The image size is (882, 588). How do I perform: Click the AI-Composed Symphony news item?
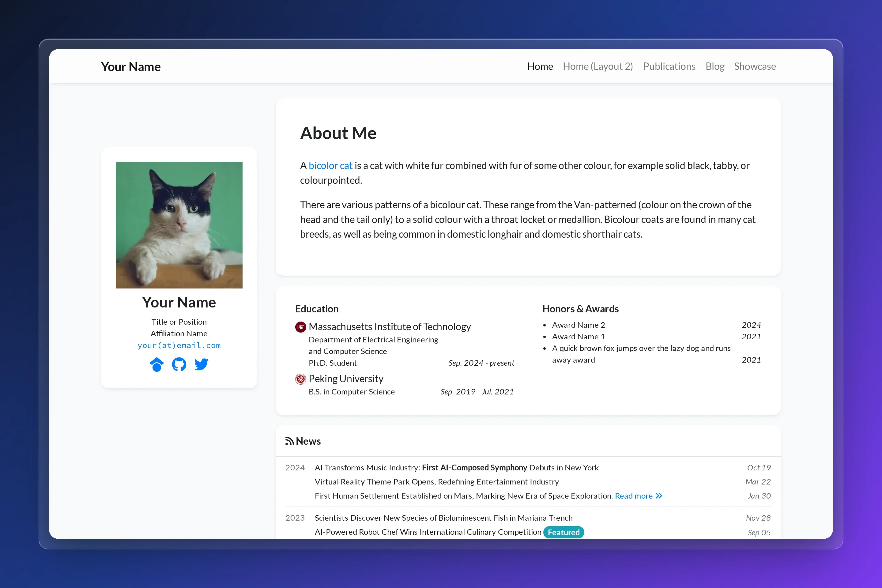(456, 468)
